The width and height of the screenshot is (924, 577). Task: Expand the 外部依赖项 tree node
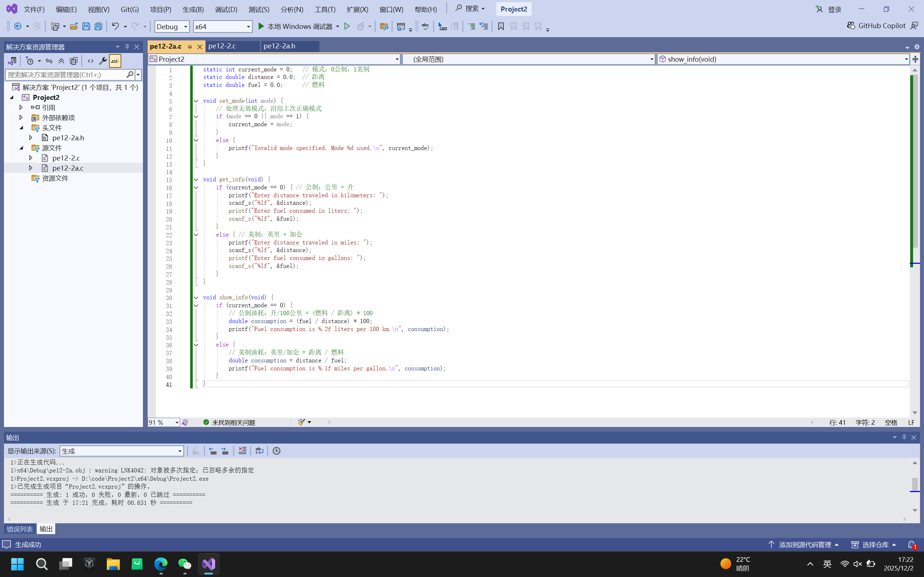pyautogui.click(x=21, y=118)
